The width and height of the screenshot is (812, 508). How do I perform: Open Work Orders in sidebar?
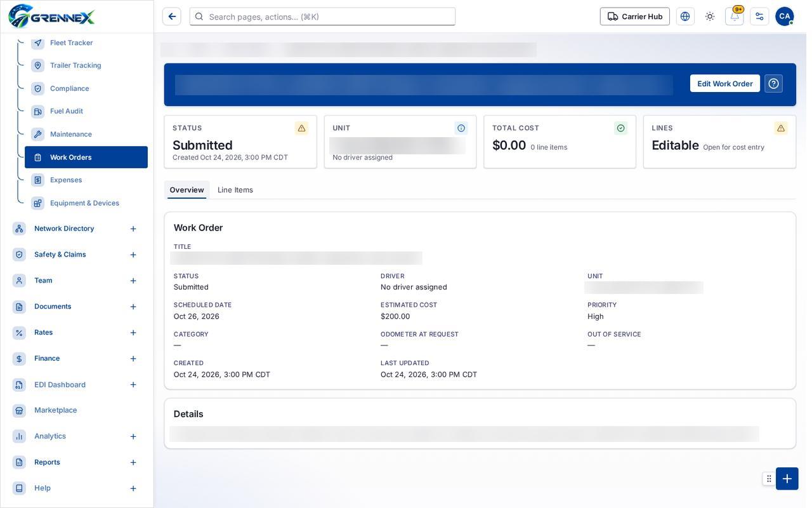click(86, 157)
